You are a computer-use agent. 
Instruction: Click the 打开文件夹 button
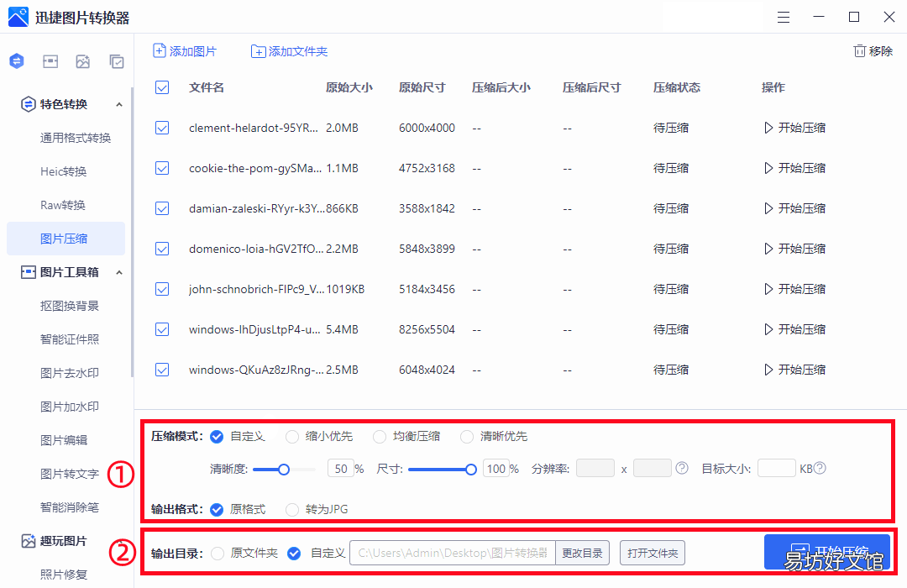tap(653, 554)
